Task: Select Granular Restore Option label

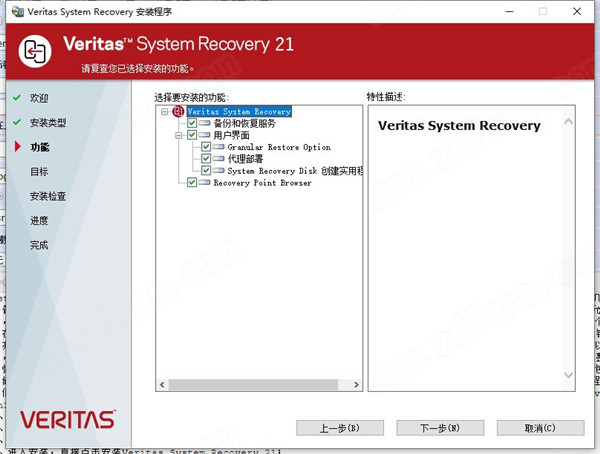Action: 279,147
